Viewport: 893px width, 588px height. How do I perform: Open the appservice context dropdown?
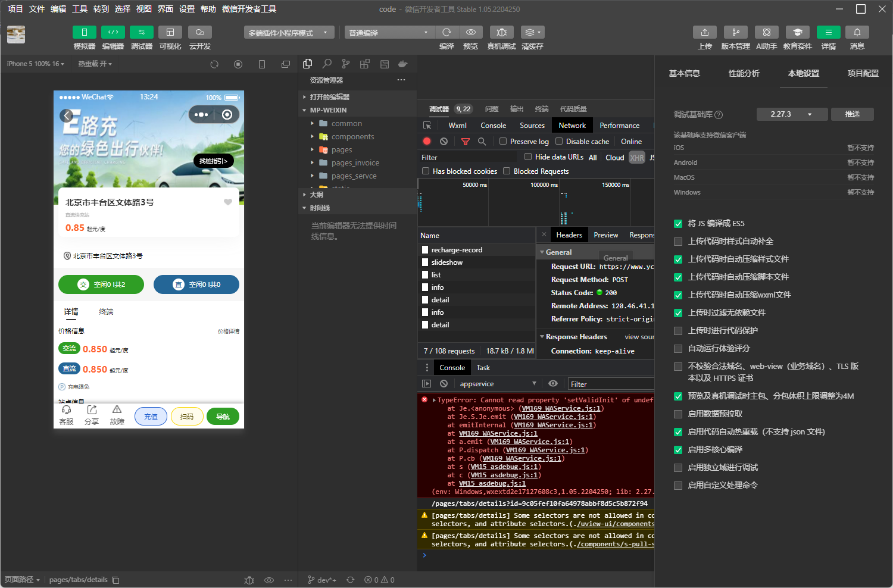tap(498, 384)
